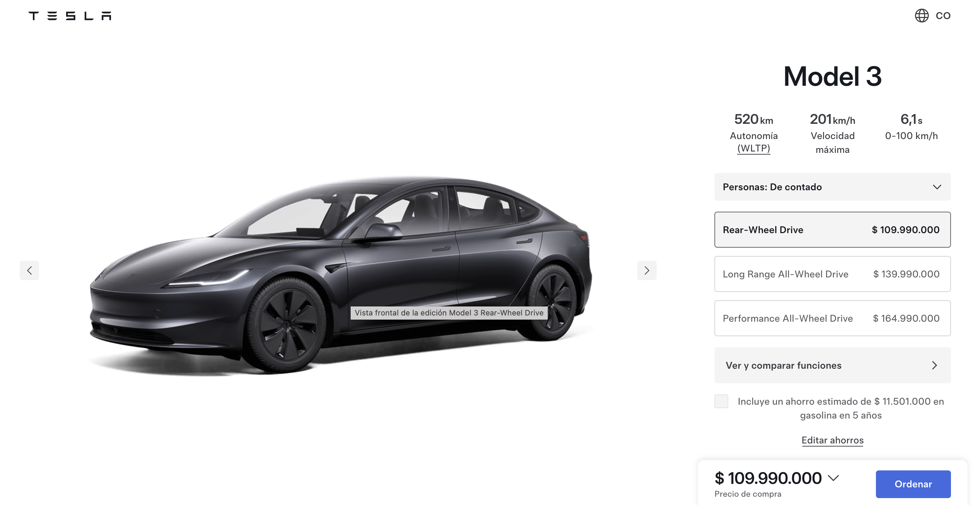Enable the estimated gasoline savings checkbox
Image resolution: width=980 pixels, height=505 pixels.
721,401
